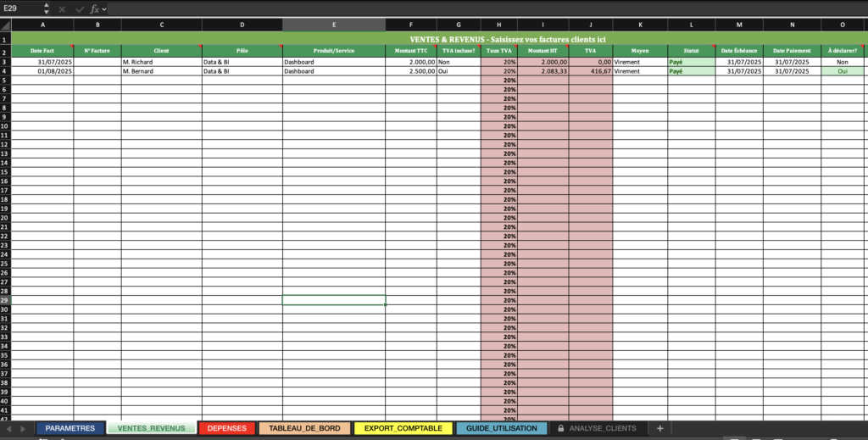Open the Insert Function fx button

coord(95,8)
